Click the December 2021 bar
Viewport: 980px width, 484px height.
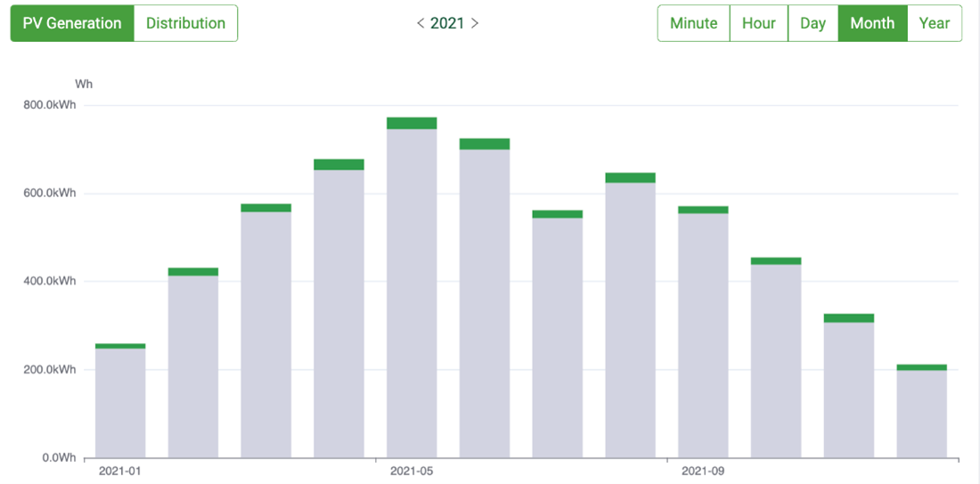(x=921, y=412)
